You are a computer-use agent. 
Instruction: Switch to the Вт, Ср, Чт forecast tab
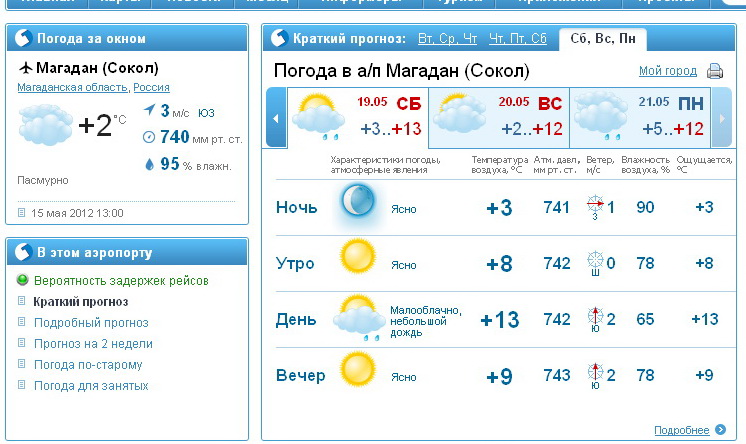coord(447,39)
